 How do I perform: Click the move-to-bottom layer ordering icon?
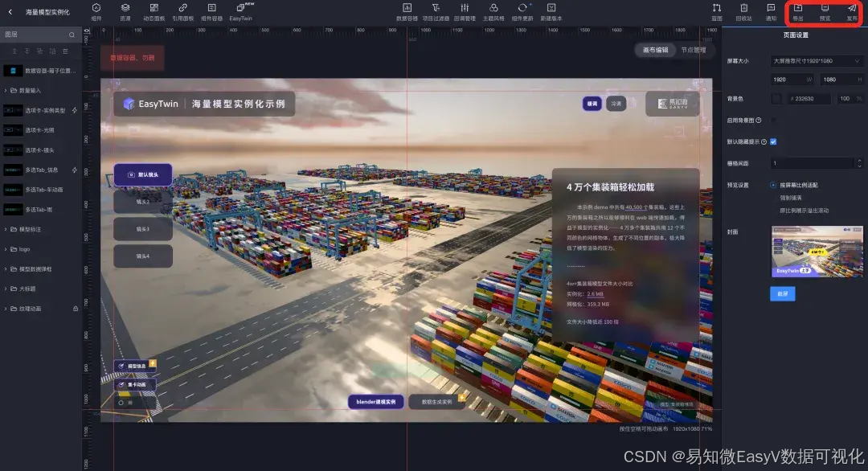tap(27, 51)
